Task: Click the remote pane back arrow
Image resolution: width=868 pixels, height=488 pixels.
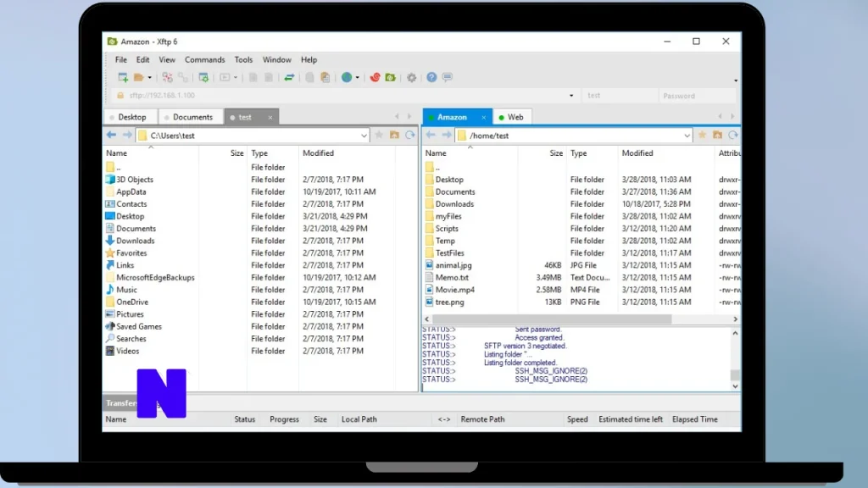Action: click(431, 135)
